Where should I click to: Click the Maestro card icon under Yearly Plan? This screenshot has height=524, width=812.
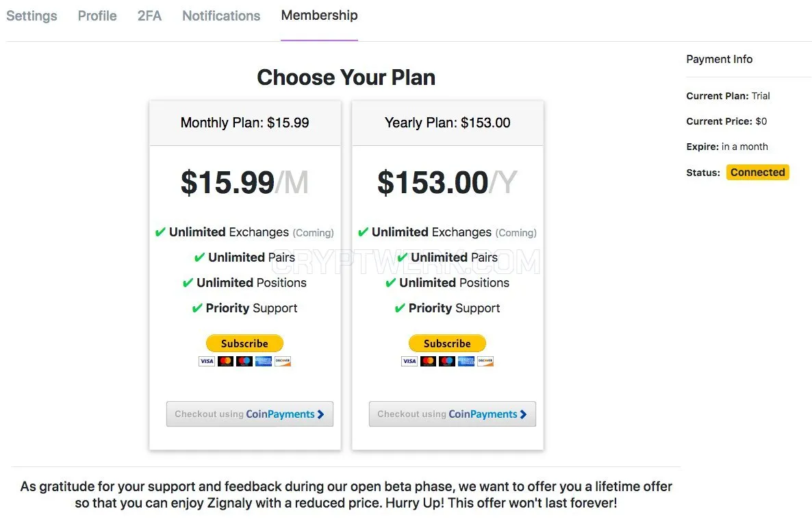pyautogui.click(x=447, y=361)
